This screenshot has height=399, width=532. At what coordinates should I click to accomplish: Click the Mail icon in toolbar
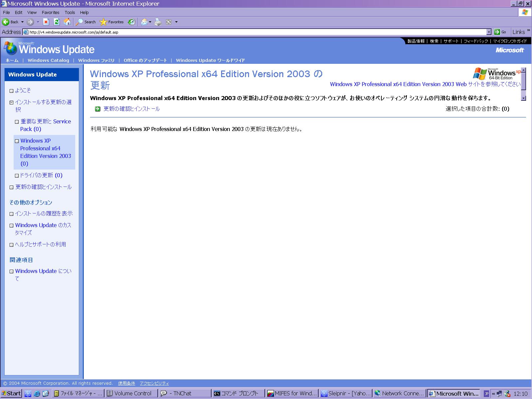point(144,22)
